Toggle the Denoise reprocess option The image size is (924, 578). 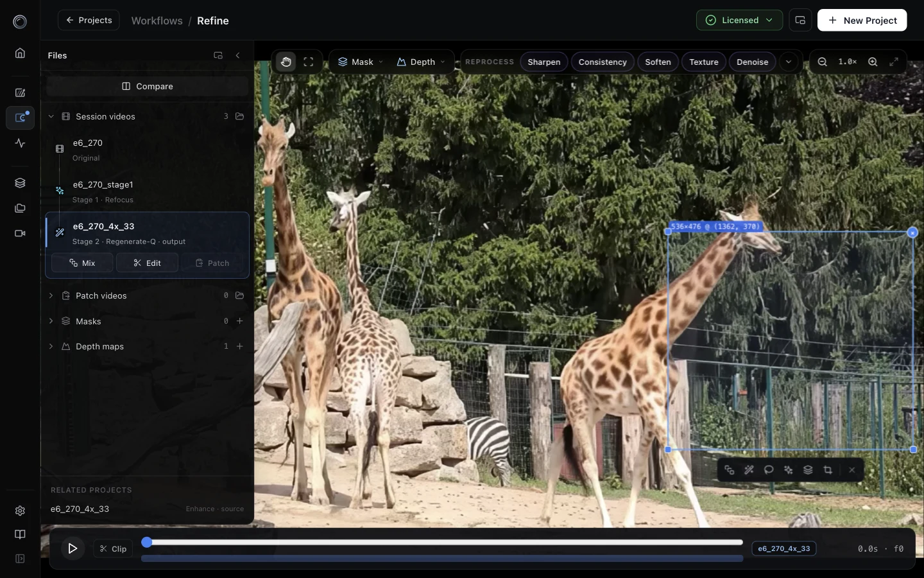click(x=752, y=62)
